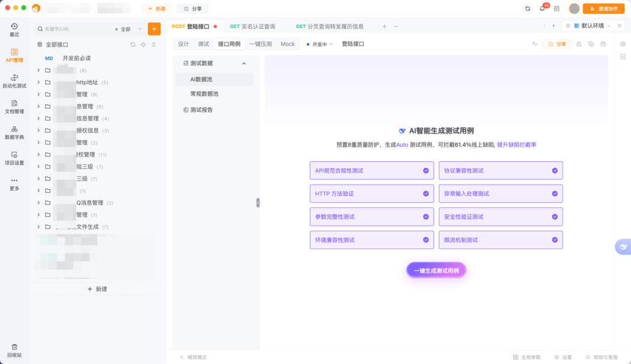Click the 最近 icon in the sidebar

(14, 28)
